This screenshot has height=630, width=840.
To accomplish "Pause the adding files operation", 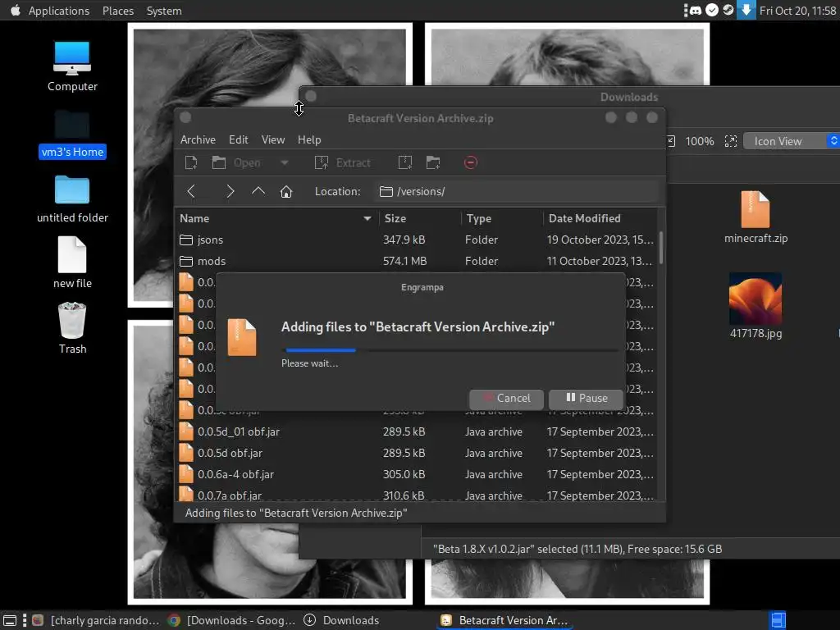I will pyautogui.click(x=587, y=399).
